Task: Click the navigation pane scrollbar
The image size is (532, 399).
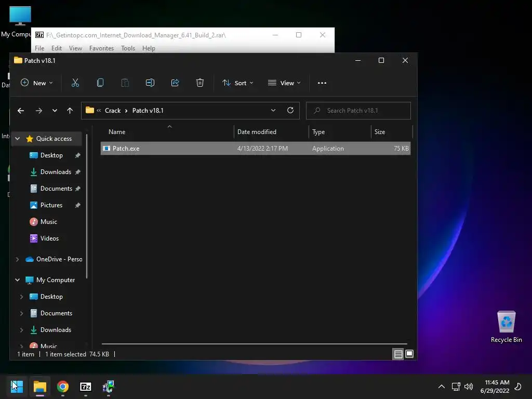Action: (87, 206)
